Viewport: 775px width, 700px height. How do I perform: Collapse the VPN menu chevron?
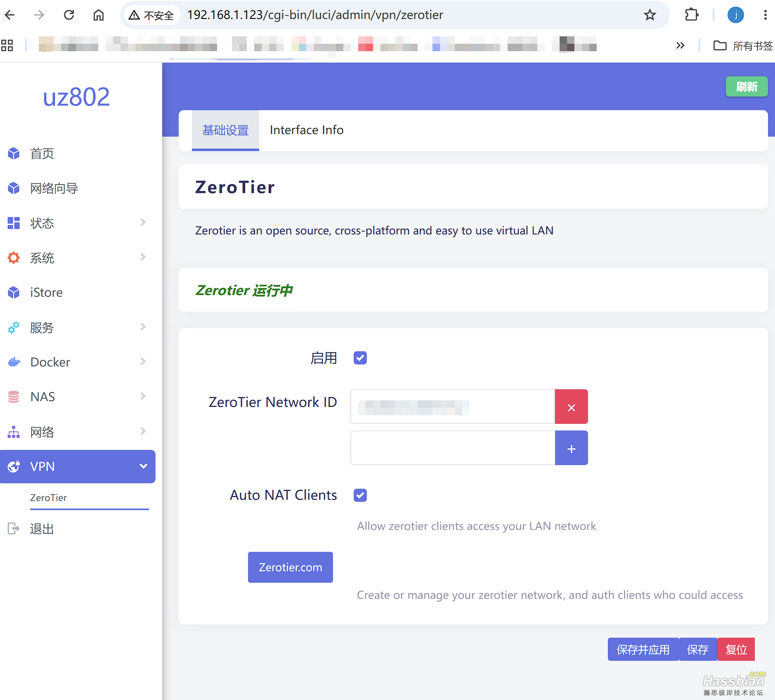[x=144, y=466]
